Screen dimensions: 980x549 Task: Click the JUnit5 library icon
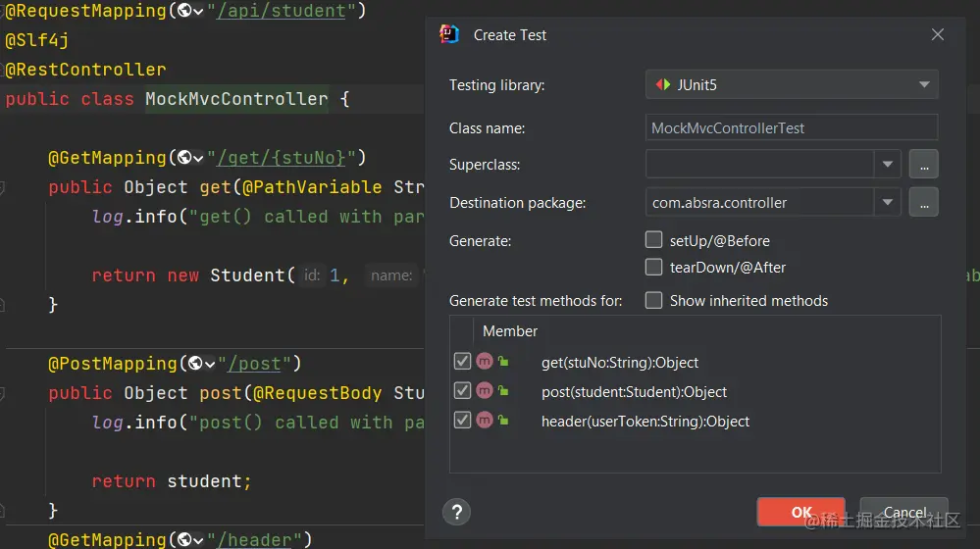tap(663, 84)
